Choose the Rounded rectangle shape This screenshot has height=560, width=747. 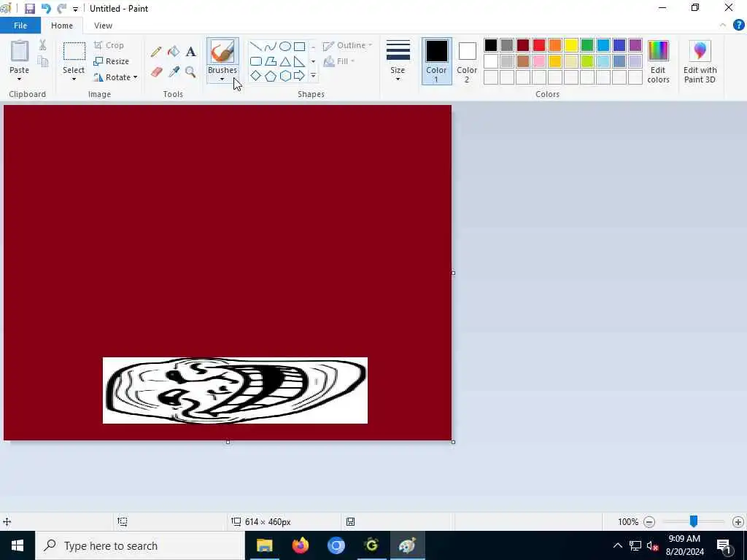[x=256, y=61]
